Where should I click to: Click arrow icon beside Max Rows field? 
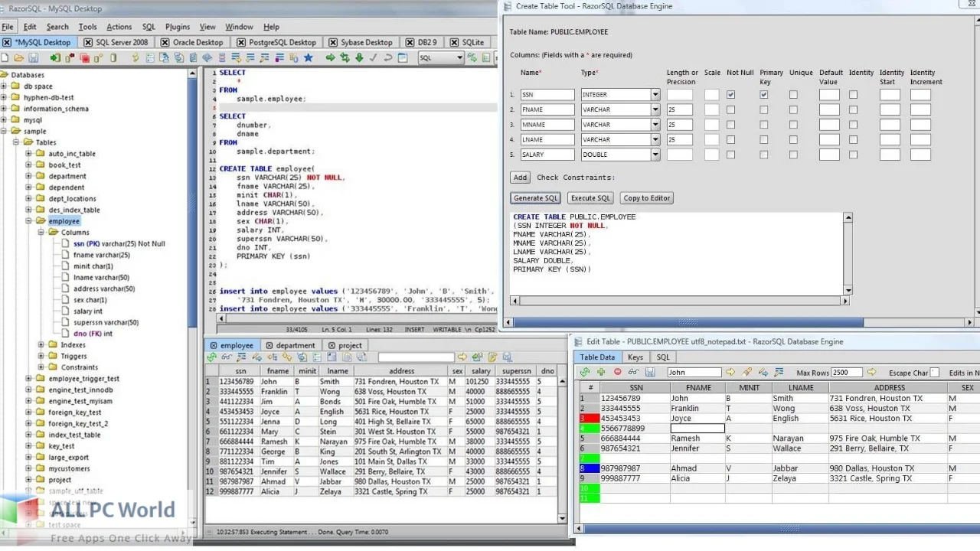point(871,372)
